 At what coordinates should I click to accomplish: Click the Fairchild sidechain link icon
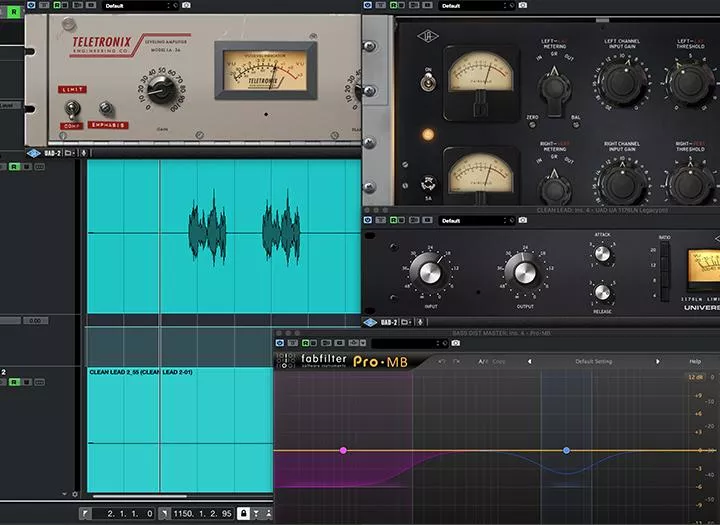pyautogui.click(x=428, y=184)
